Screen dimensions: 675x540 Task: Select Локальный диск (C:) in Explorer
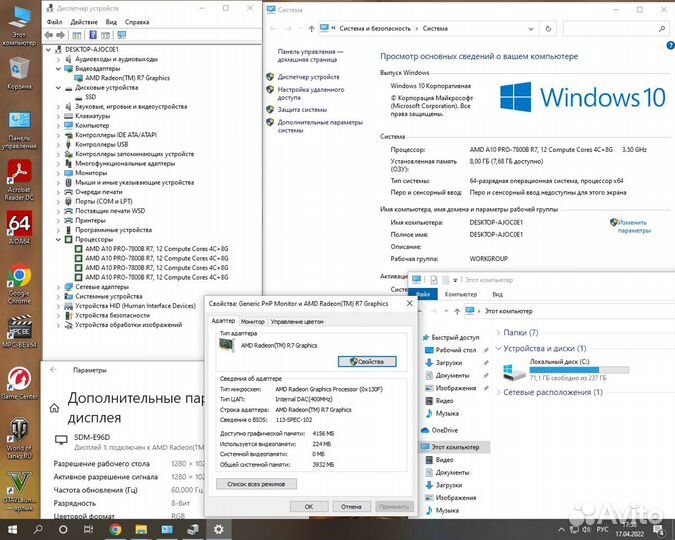click(x=566, y=370)
